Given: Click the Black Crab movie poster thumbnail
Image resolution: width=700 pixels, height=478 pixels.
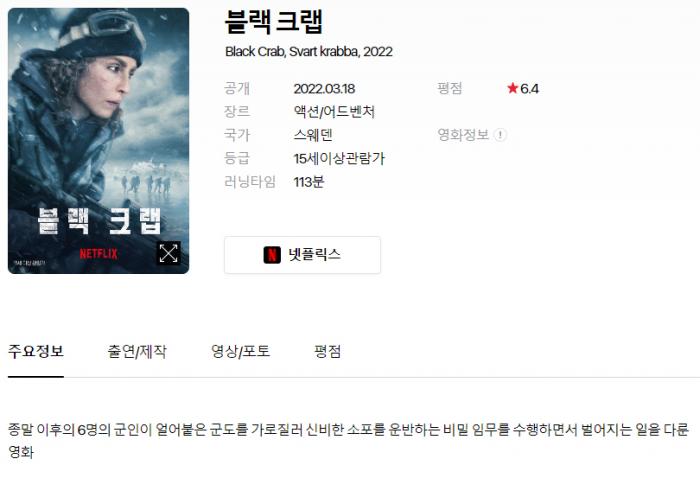Looking at the screenshot, I should click(x=99, y=141).
